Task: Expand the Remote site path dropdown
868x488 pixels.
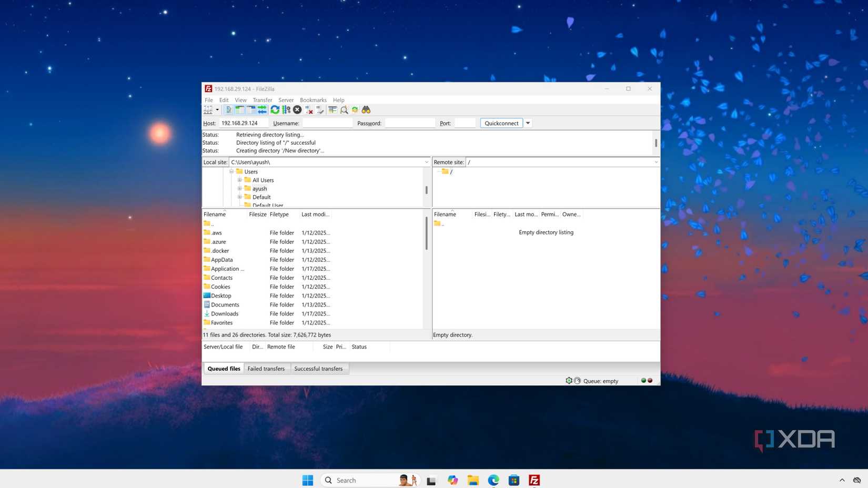Action: 656,162
